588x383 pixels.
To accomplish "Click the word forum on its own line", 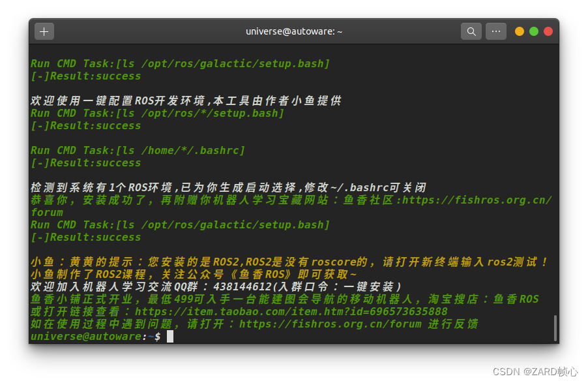I will click(47, 213).
